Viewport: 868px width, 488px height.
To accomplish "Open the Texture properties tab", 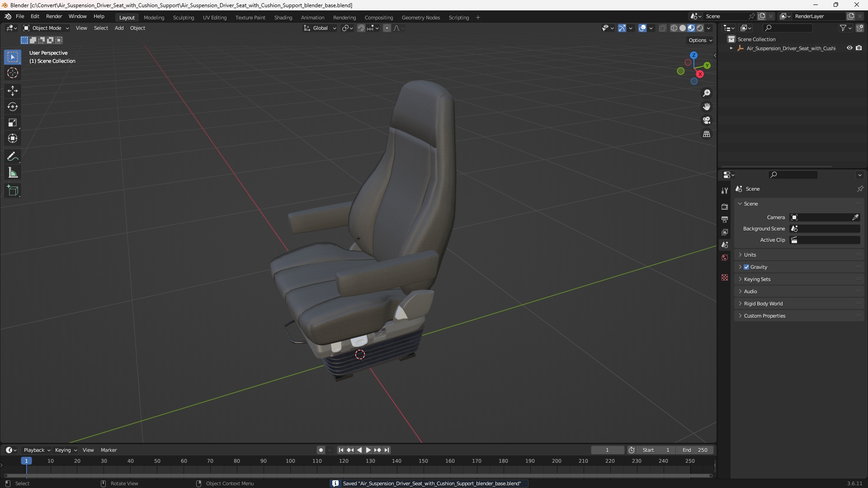I will pos(725,277).
